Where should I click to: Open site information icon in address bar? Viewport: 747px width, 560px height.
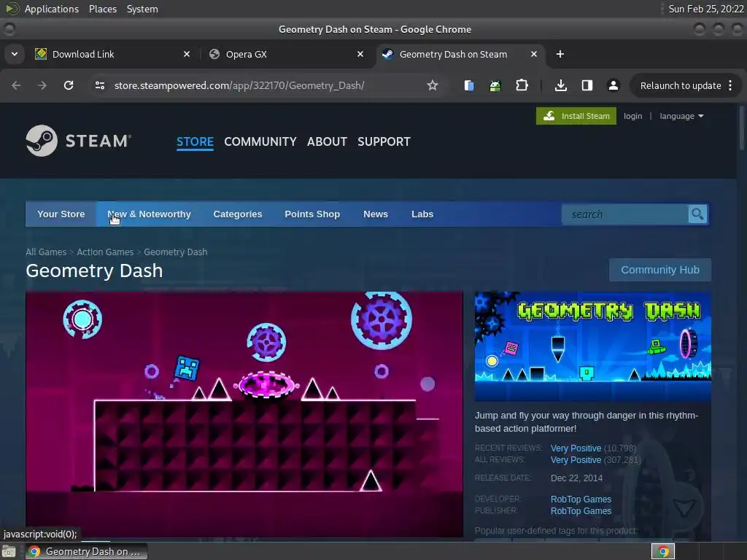99,85
